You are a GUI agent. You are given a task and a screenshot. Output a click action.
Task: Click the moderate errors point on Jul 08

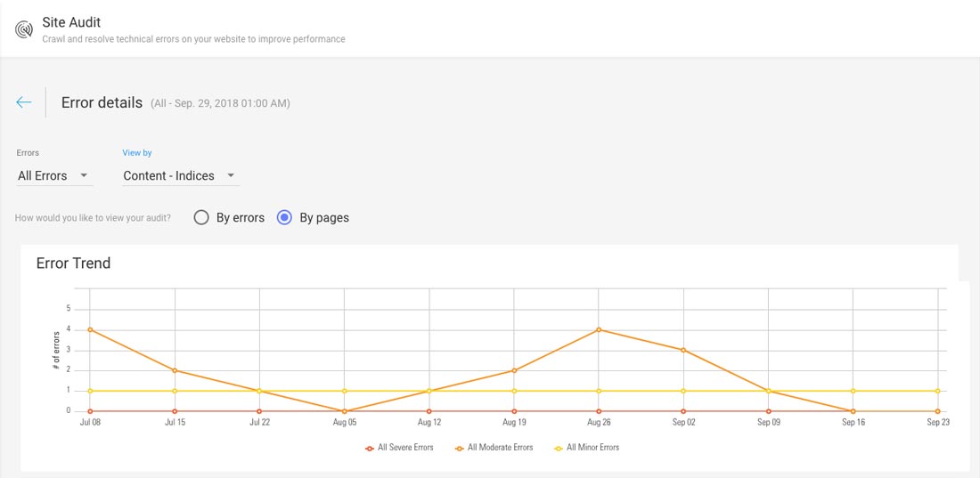pos(90,329)
